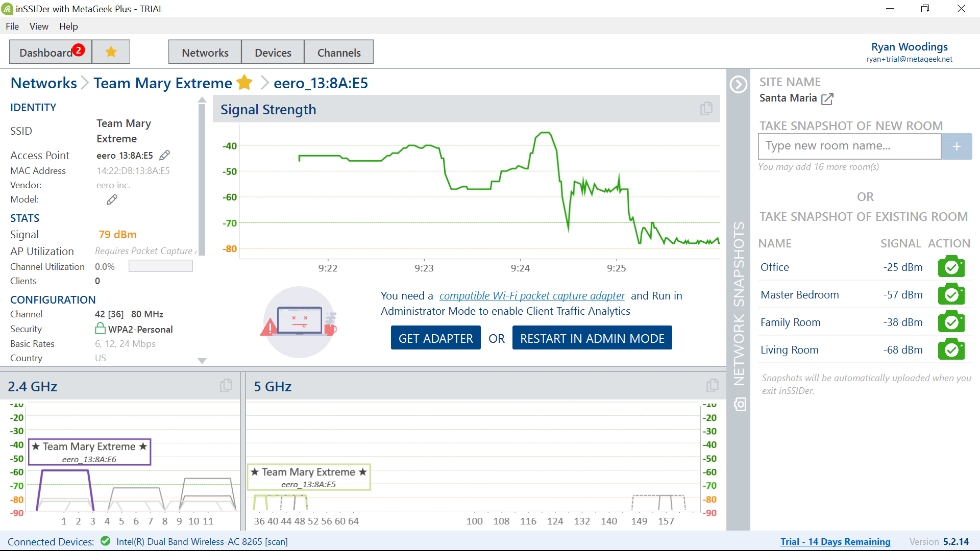
Task: Click the ryan+trial@metageek.net email
Action: tap(910, 59)
